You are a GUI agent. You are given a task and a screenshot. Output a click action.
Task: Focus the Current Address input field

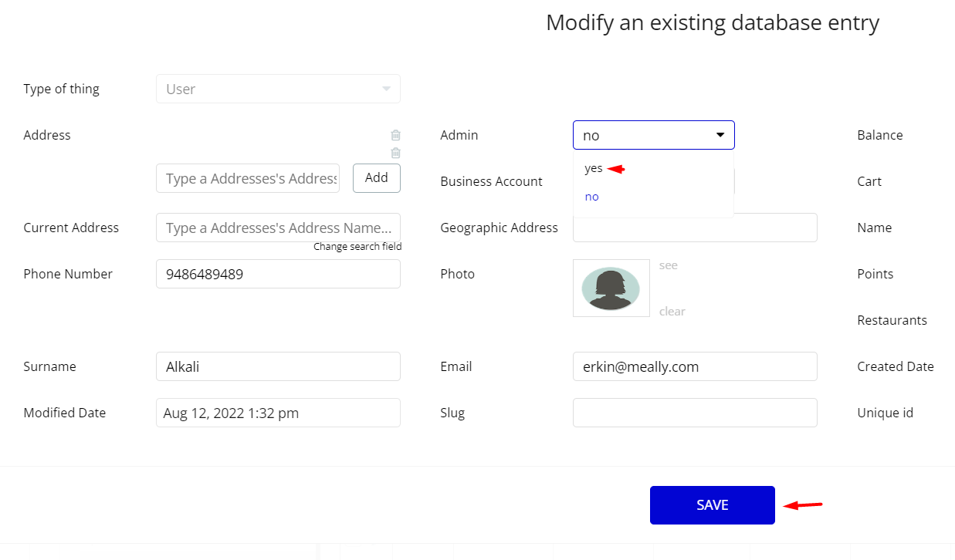click(x=278, y=228)
